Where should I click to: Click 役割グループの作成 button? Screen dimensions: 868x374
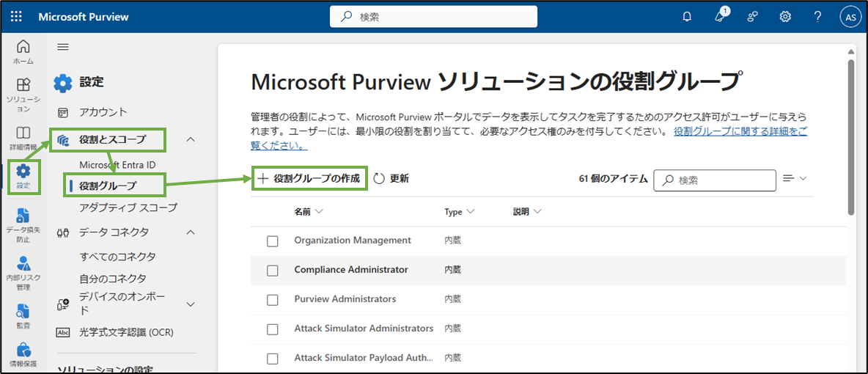point(309,178)
